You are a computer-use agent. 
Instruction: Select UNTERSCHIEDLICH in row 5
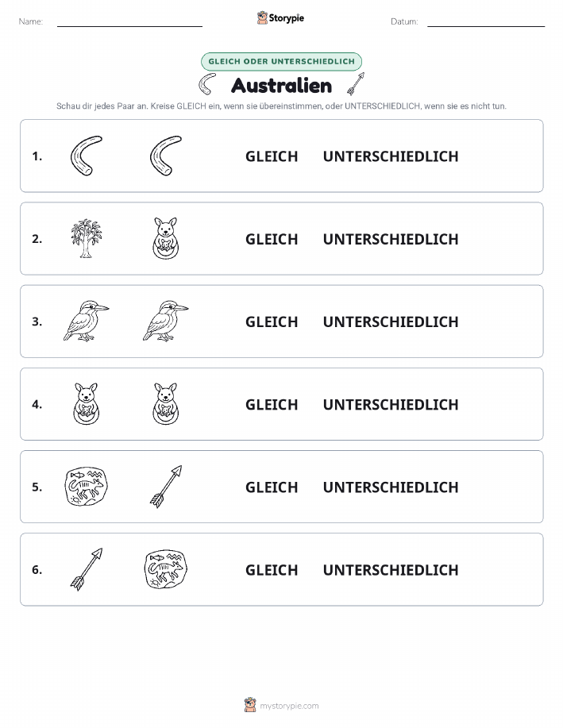(x=391, y=487)
